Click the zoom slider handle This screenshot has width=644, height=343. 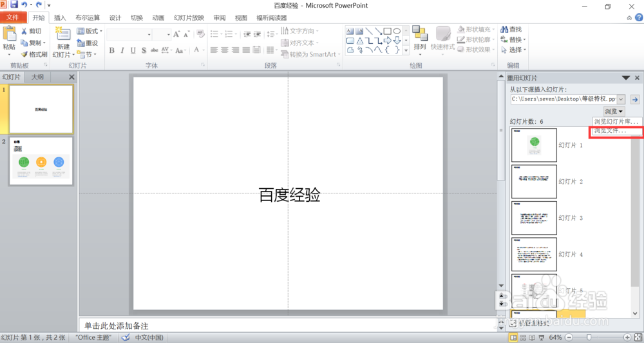tap(589, 337)
